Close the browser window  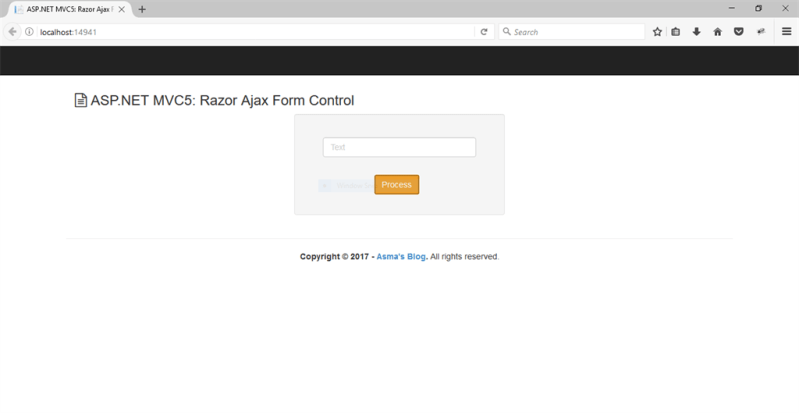tap(785, 8)
